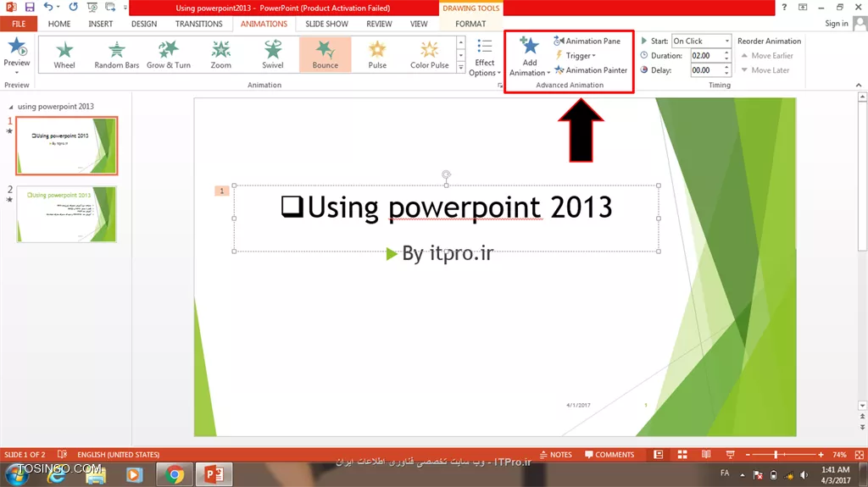Viewport: 868px width, 487px height.
Task: Redo the last action
Action: (73, 7)
